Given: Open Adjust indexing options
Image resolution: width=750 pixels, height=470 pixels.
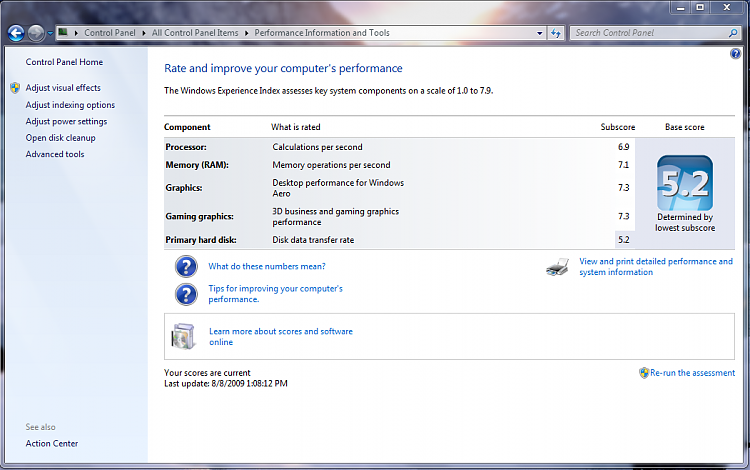Looking at the screenshot, I should point(70,105).
